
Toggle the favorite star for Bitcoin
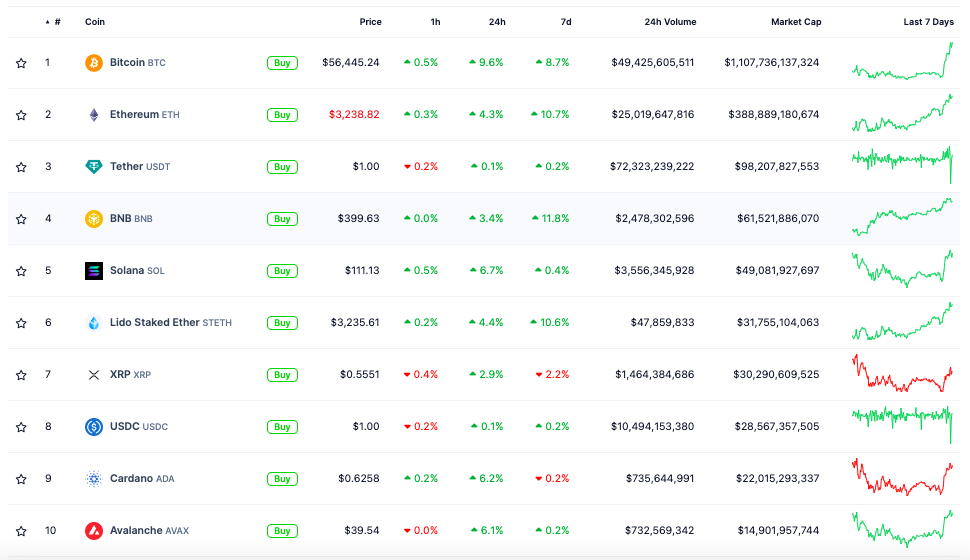tap(21, 63)
